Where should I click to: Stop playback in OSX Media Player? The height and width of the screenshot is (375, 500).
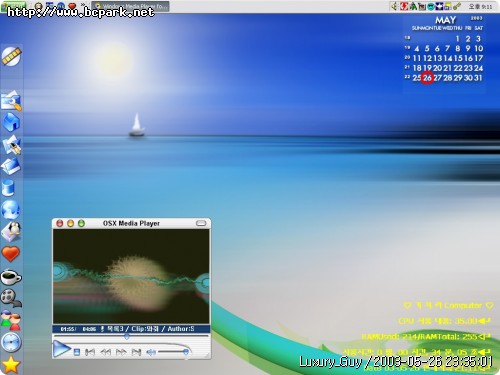point(77,352)
